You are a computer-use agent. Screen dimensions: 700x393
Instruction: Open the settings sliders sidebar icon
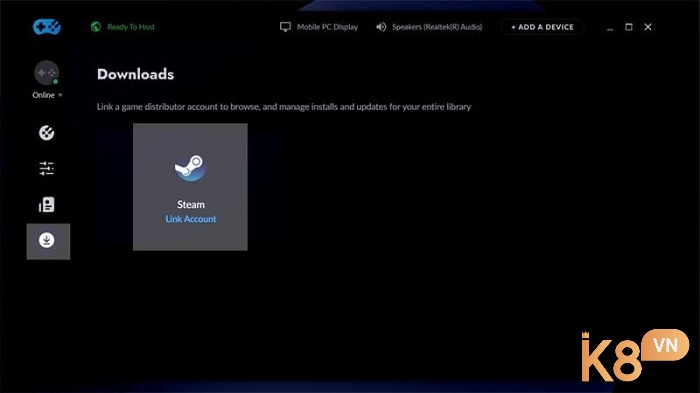click(46, 168)
